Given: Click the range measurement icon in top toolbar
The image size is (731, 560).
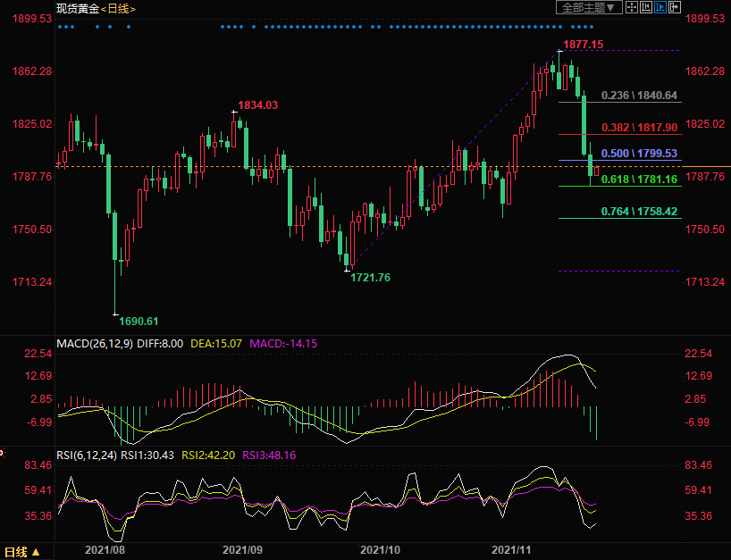Looking at the screenshot, I should pyautogui.click(x=645, y=7).
